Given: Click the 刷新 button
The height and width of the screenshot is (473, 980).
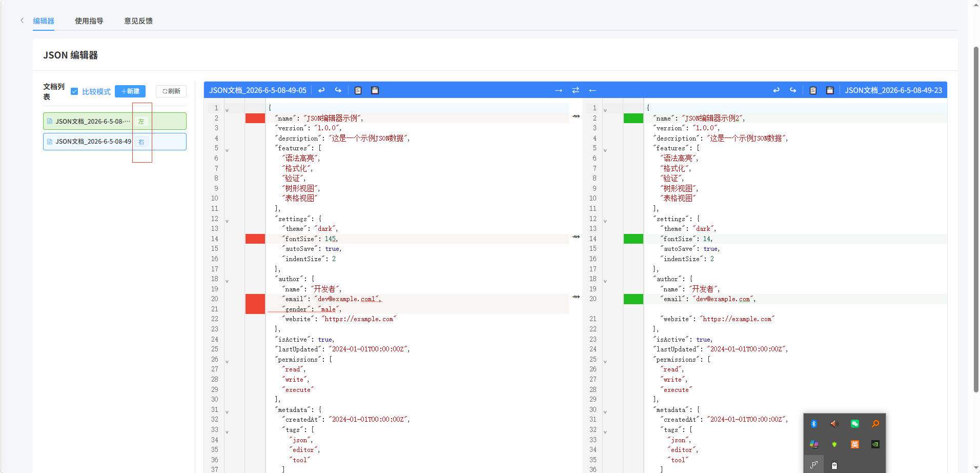Looking at the screenshot, I should point(171,91).
